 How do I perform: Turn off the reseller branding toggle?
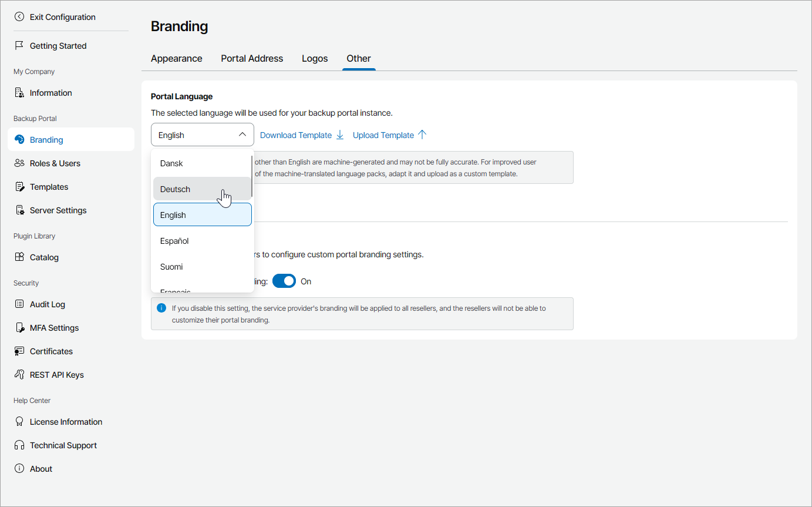pos(284,281)
